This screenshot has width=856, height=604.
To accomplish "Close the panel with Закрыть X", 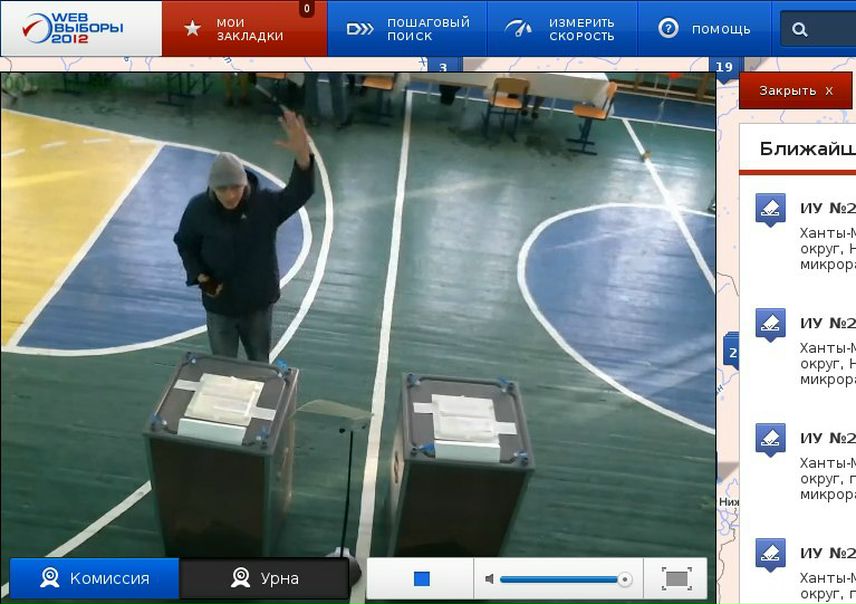I will coord(795,90).
